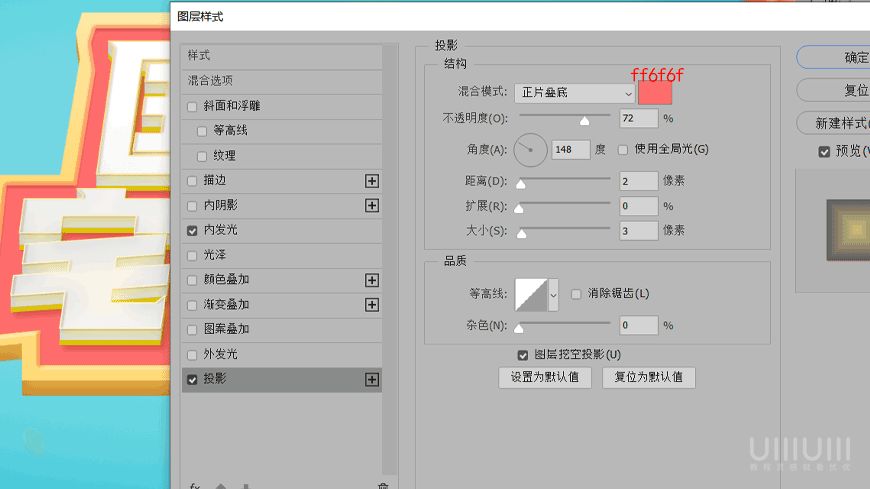This screenshot has height=489, width=870.
Task: Click the 角度 value field showing 148
Action: tap(570, 150)
